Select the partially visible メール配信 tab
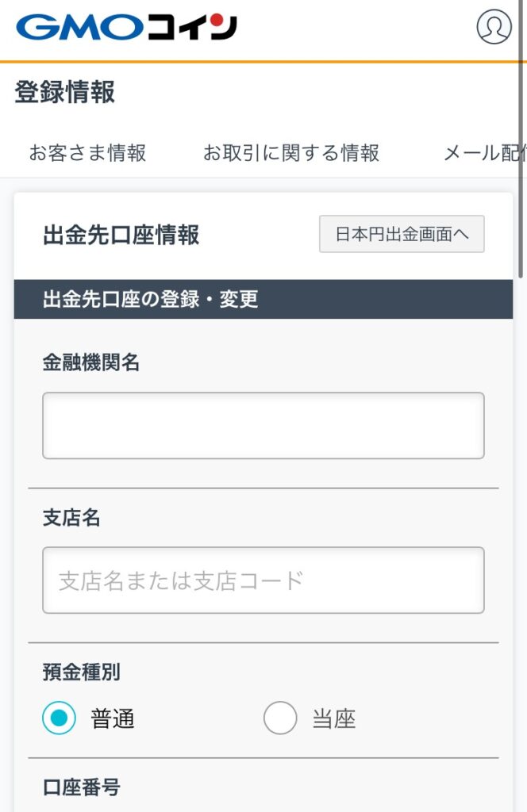The image size is (527, 812). point(483,152)
